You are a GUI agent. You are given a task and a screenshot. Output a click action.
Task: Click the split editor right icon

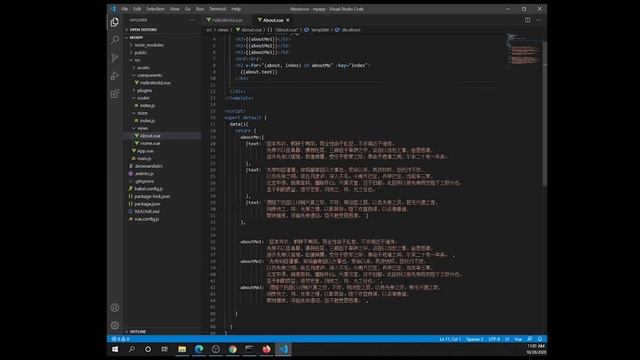(x=528, y=20)
